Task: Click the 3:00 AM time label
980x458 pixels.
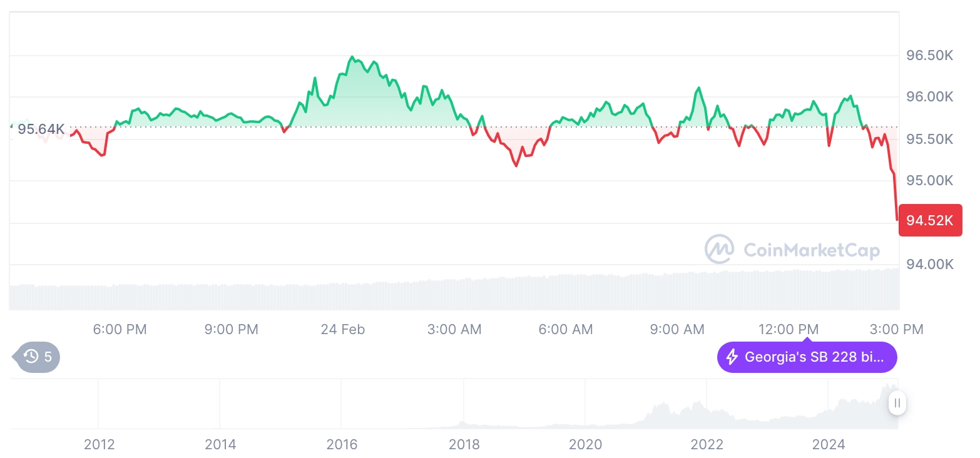Action: pyautogui.click(x=454, y=329)
